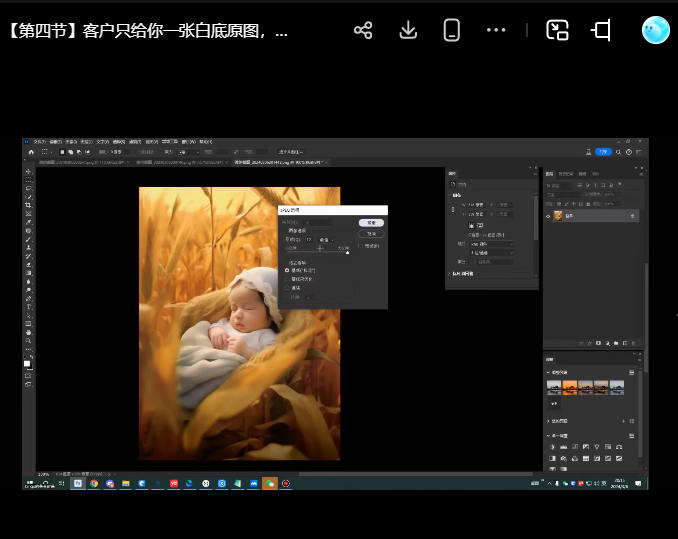The image size is (678, 539).
Task: Toggle the preview checkbox in the dialog
Action: point(361,245)
